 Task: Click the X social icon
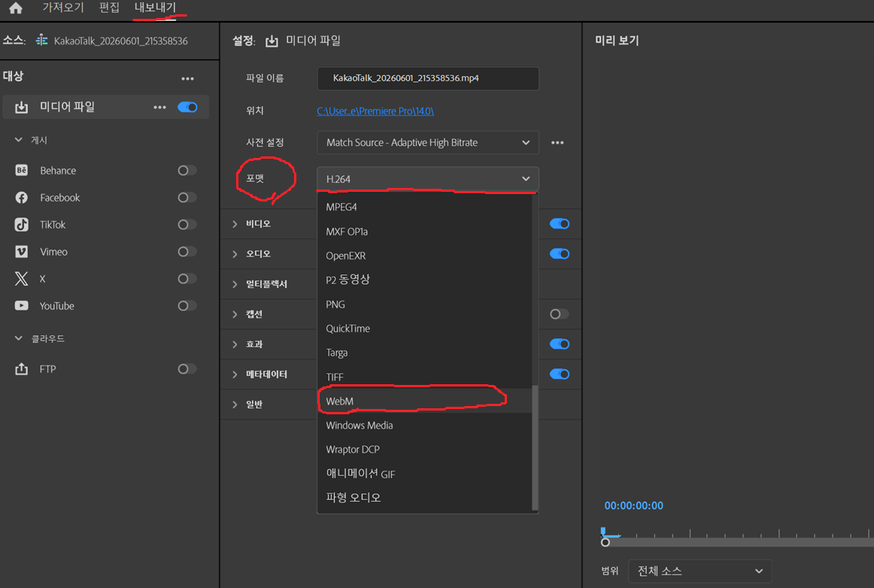(21, 279)
